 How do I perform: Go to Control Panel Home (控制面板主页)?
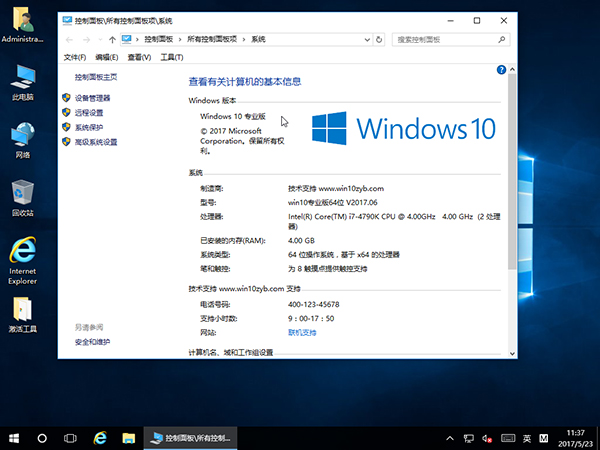click(x=95, y=77)
